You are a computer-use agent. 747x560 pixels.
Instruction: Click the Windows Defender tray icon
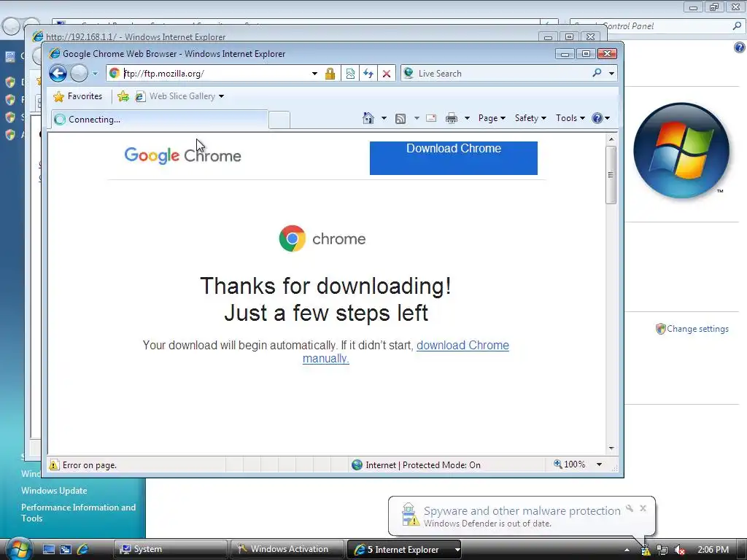[645, 550]
